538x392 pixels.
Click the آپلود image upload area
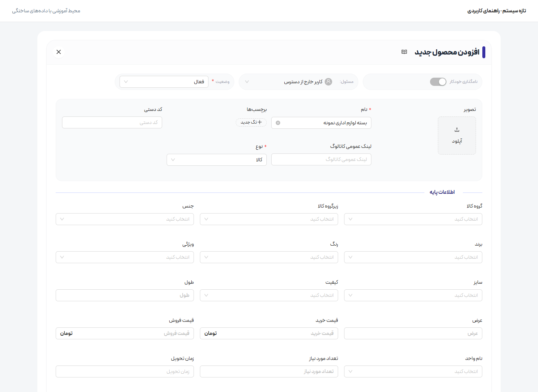(457, 136)
